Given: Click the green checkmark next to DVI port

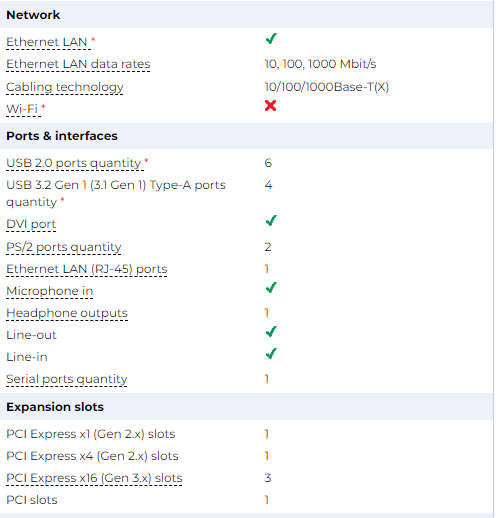Looking at the screenshot, I should 271,221.
